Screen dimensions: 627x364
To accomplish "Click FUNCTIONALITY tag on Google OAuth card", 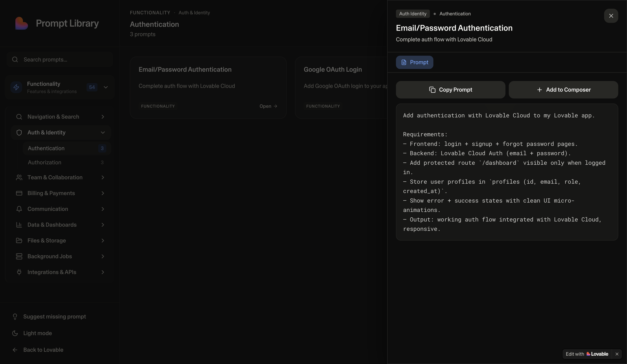I will tap(323, 106).
